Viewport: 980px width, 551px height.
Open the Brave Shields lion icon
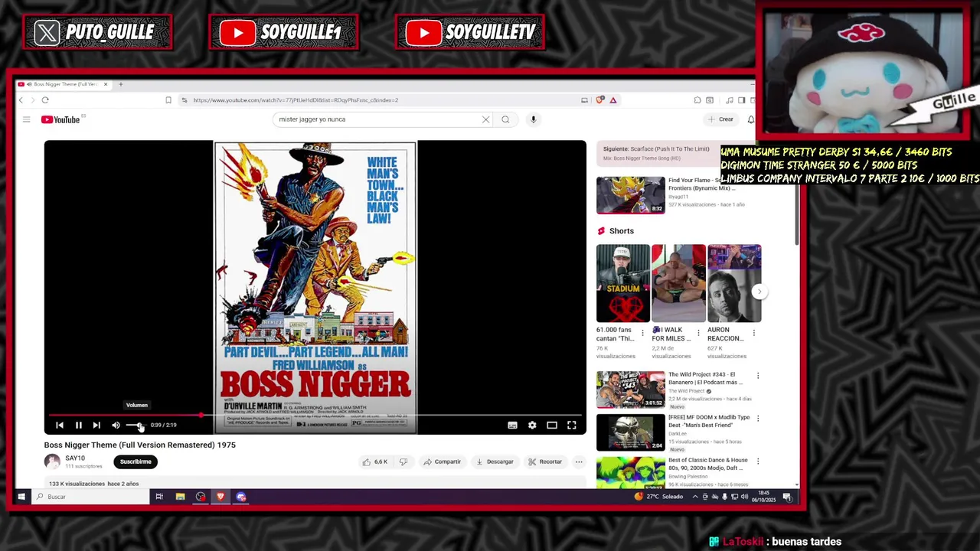[x=600, y=100]
